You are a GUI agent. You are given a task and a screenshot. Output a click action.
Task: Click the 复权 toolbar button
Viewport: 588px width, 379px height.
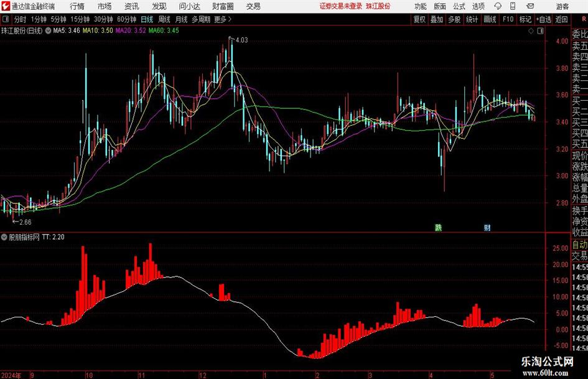419,19
